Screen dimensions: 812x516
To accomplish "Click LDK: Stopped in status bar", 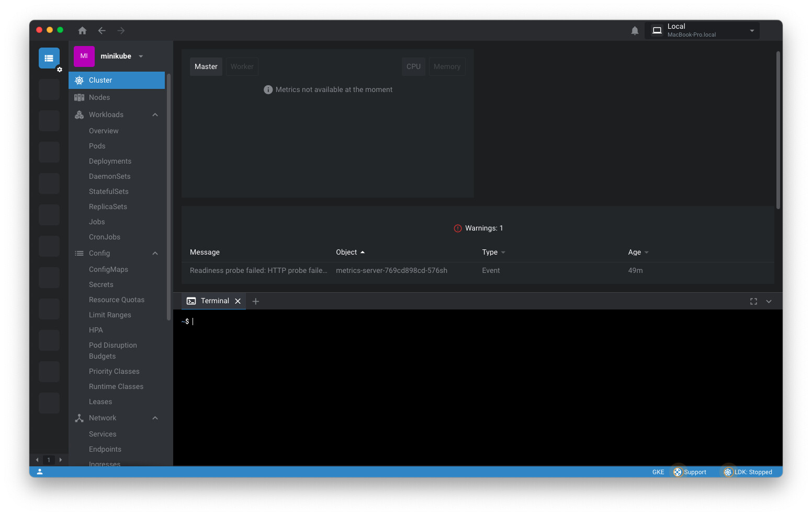I will click(748, 472).
